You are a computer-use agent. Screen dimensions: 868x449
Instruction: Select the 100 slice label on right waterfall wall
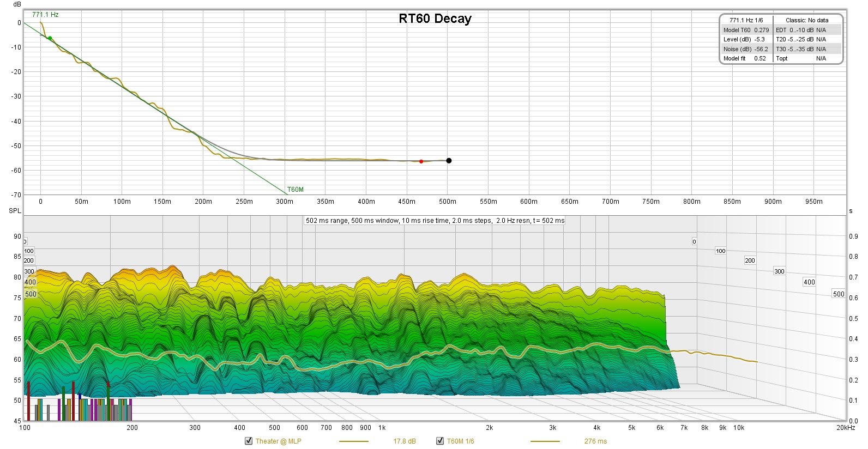pyautogui.click(x=720, y=251)
